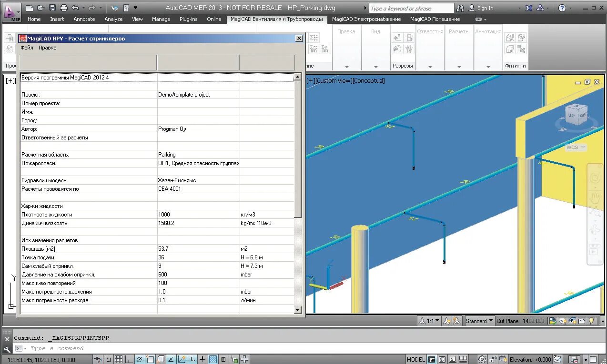Click the first fittings icon in Фитинги panel
Image resolution: width=607 pixels, height=364 pixels.
tap(510, 38)
